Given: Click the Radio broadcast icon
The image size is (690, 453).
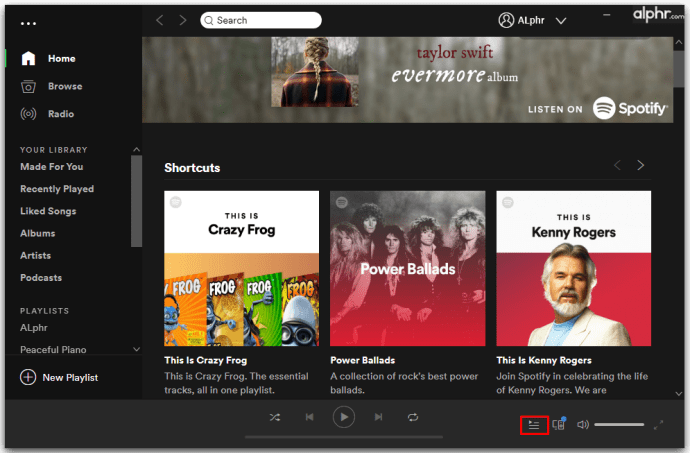Looking at the screenshot, I should click(x=28, y=114).
